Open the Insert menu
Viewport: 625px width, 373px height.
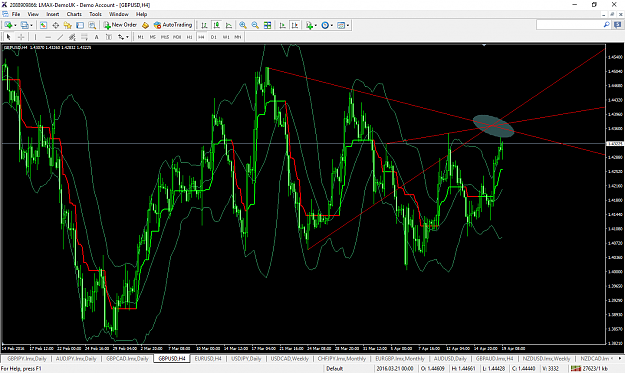pyautogui.click(x=53, y=14)
